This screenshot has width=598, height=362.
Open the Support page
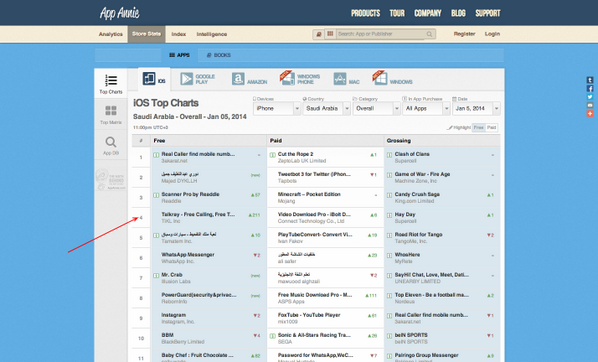click(488, 13)
